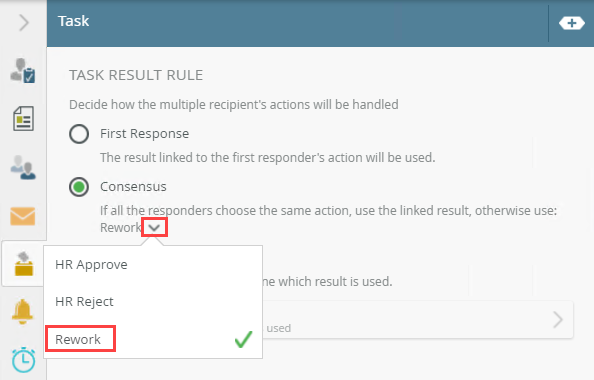Expand the collapsed side panel chevron
Image resolution: width=594 pixels, height=380 pixels.
click(x=24, y=23)
